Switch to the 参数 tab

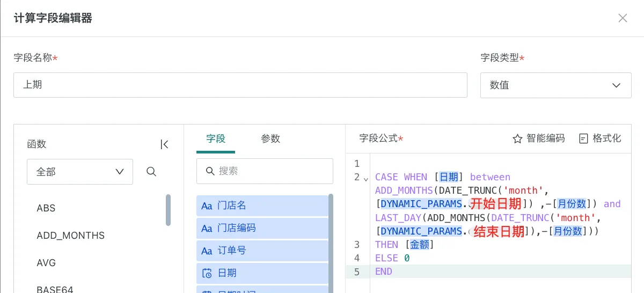270,139
